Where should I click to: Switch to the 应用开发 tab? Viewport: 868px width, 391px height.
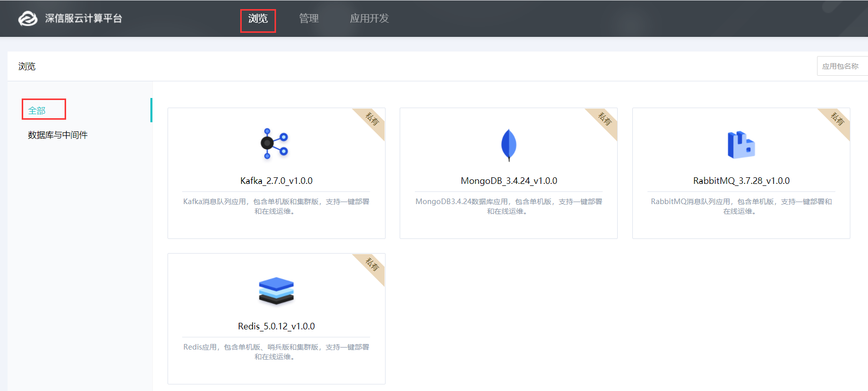point(369,19)
